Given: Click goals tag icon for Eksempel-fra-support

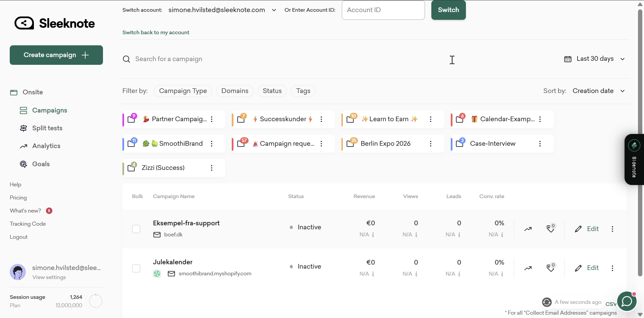Looking at the screenshot, I should [x=551, y=228].
